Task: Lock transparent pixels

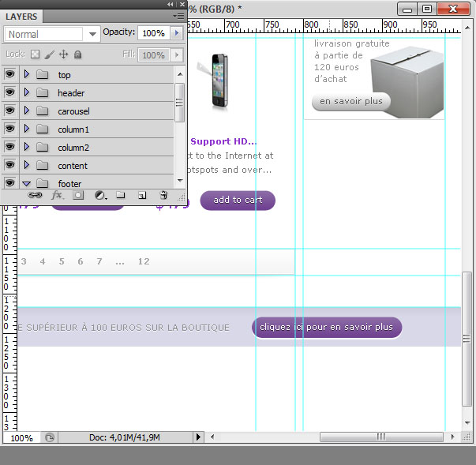Action: pos(36,54)
